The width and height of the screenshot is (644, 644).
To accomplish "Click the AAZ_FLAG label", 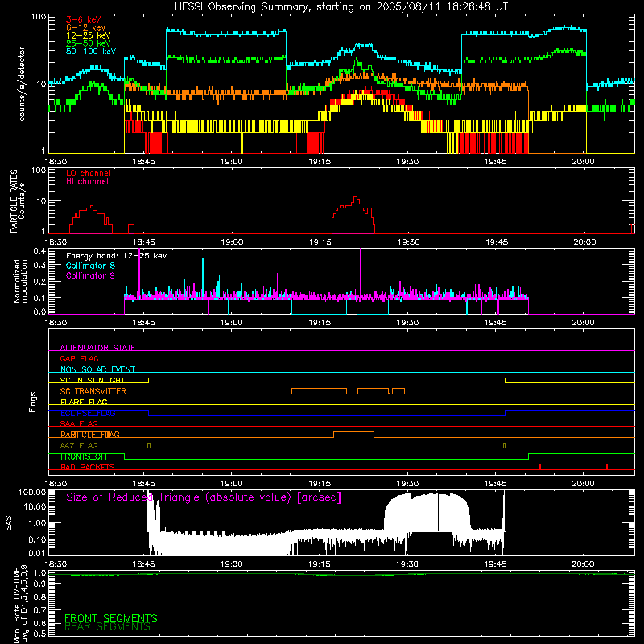I will coord(79,445).
